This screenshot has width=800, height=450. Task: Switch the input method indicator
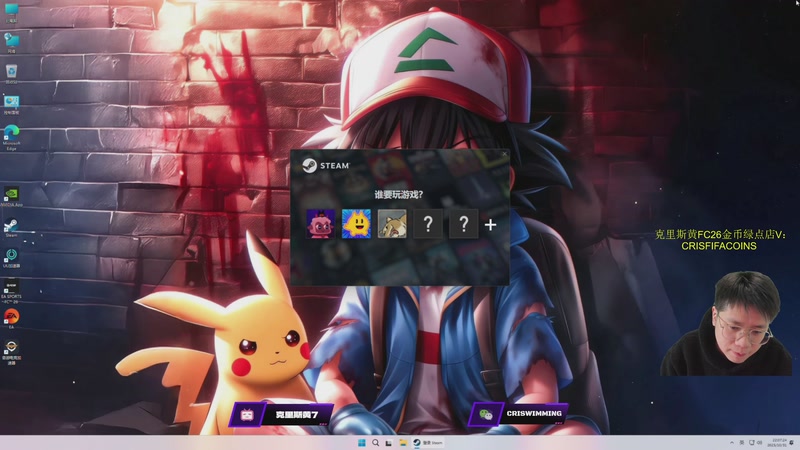click(x=741, y=442)
